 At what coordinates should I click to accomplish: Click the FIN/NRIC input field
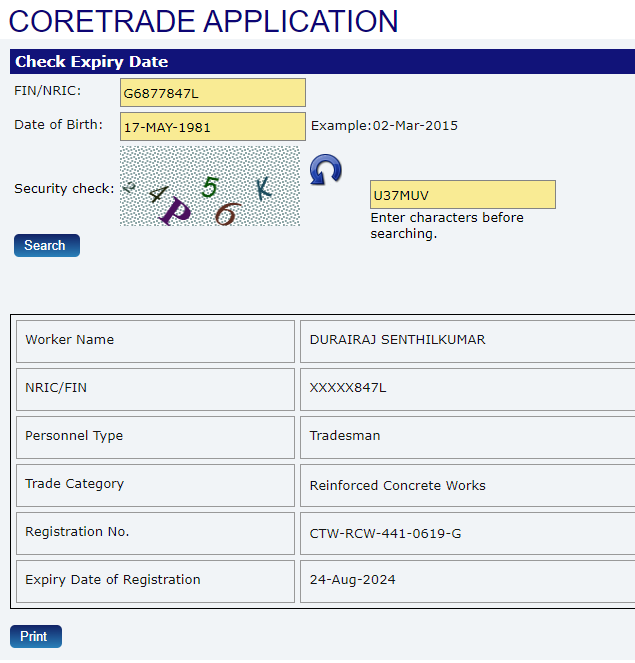[212, 93]
